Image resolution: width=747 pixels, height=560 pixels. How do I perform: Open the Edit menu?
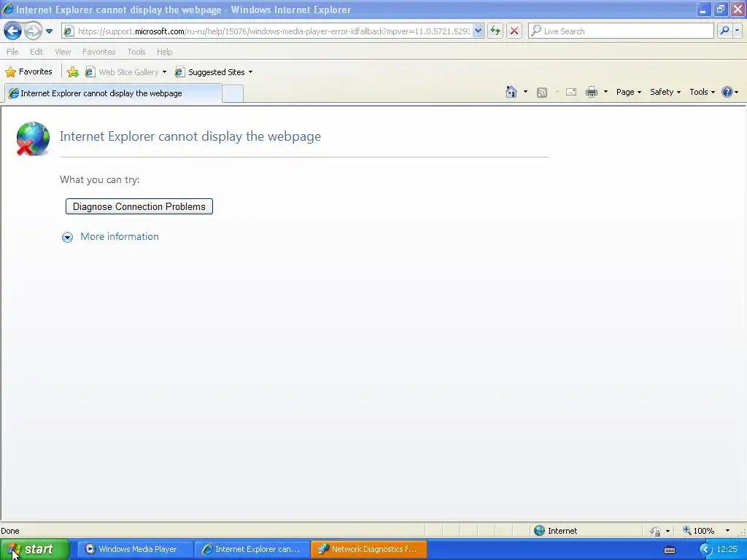tap(36, 52)
